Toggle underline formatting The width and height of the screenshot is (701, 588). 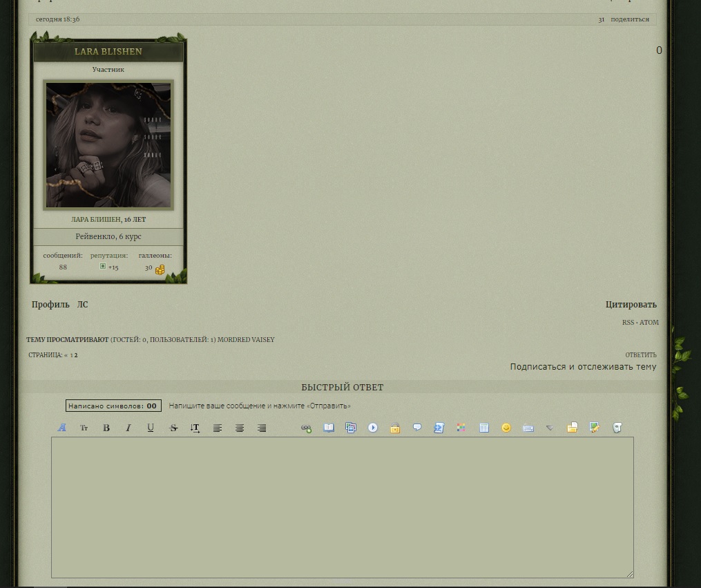point(151,428)
